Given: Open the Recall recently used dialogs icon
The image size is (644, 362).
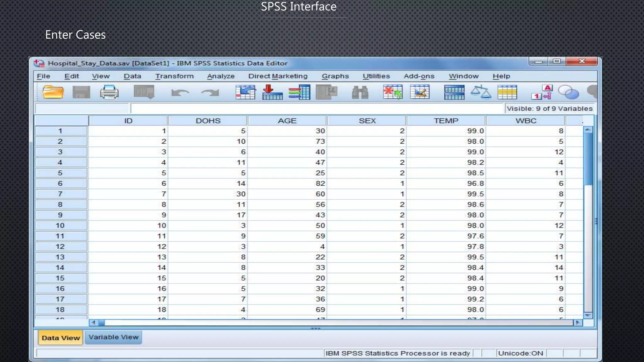Looking at the screenshot, I should [144, 92].
